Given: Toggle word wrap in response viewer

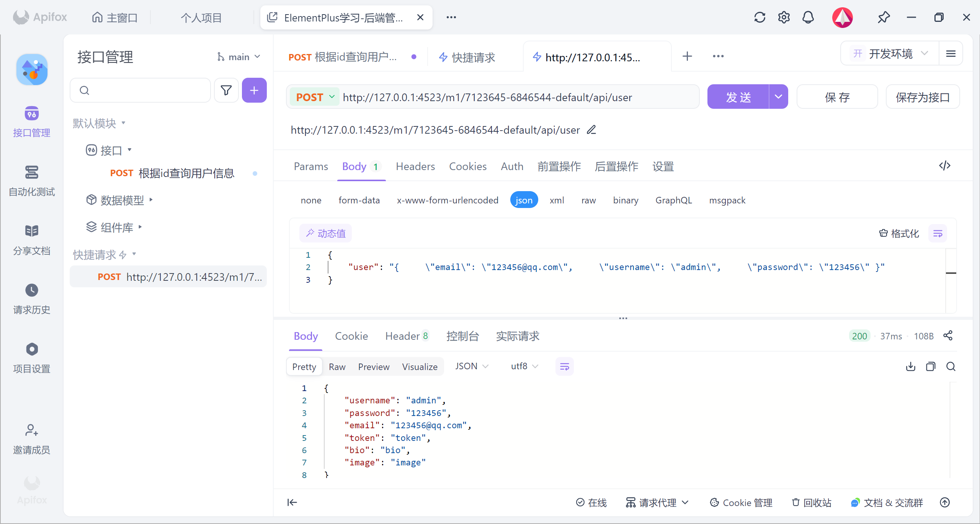Looking at the screenshot, I should point(564,367).
